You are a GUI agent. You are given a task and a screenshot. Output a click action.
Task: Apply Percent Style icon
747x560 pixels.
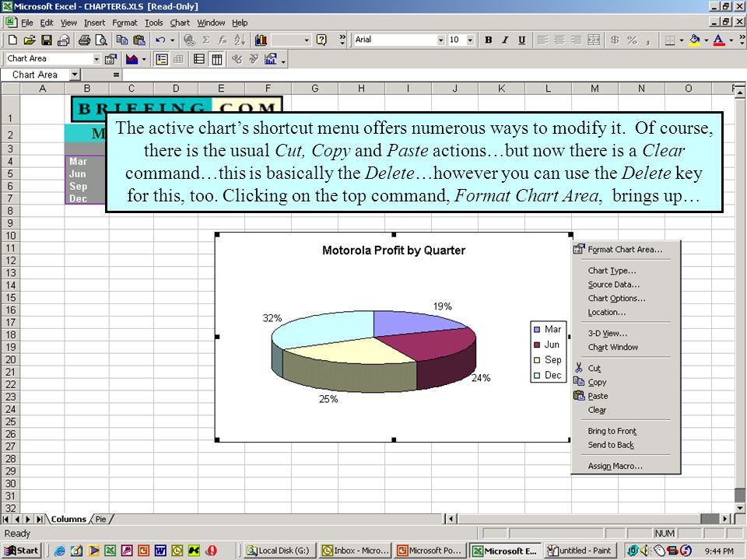[x=632, y=40]
